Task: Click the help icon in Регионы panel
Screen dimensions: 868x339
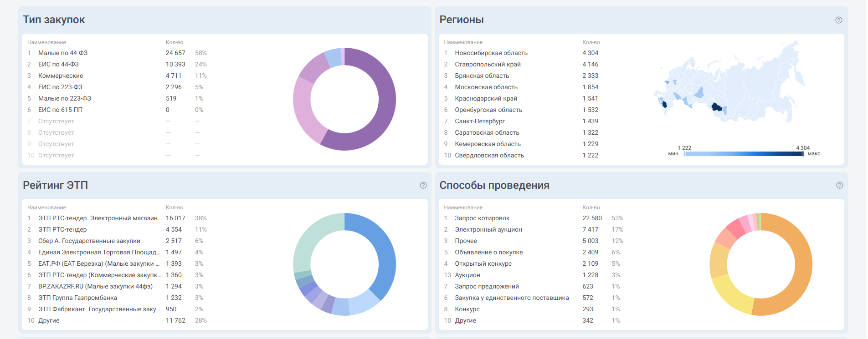Action: pos(838,20)
